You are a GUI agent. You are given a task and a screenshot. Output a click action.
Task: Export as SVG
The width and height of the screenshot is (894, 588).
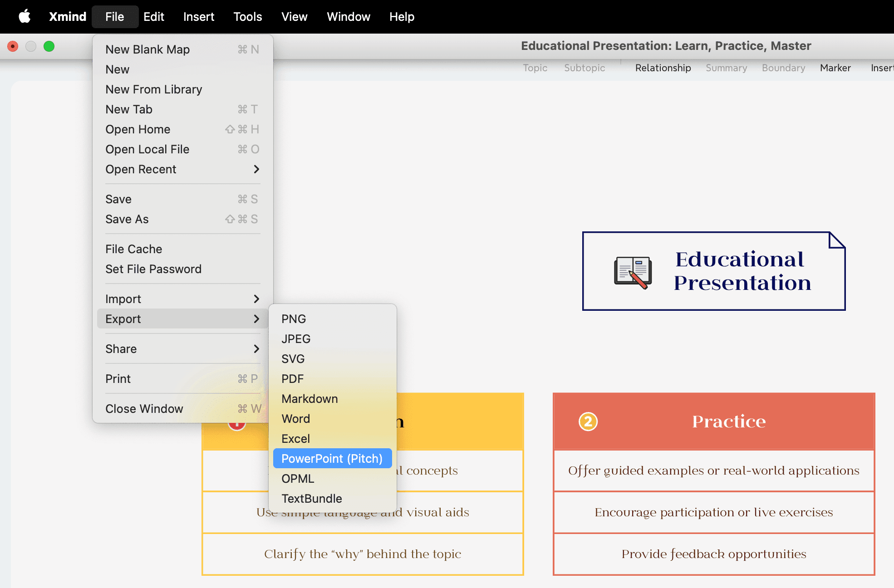coord(333,359)
